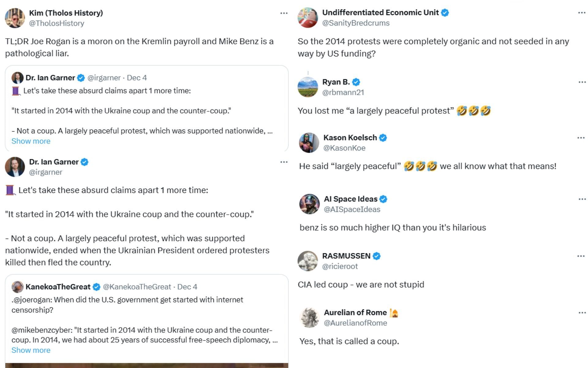Show more of quoted KanekoaTheGreat tweet
This screenshot has height=368, width=588.
tap(31, 350)
